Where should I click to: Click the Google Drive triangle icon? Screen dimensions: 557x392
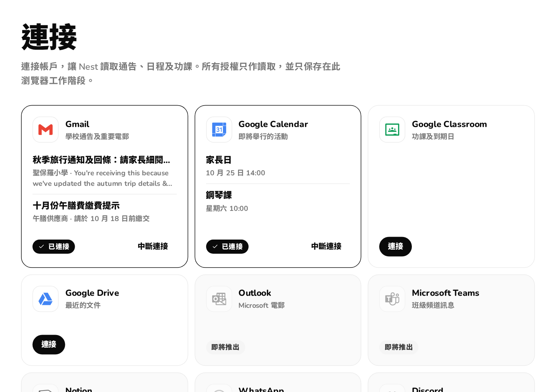coord(45,299)
